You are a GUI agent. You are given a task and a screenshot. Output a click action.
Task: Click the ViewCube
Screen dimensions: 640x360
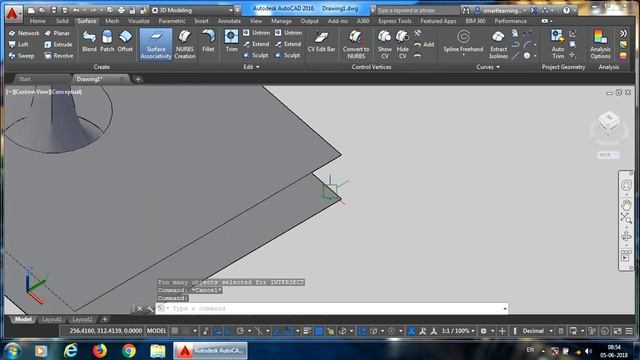coord(609,123)
